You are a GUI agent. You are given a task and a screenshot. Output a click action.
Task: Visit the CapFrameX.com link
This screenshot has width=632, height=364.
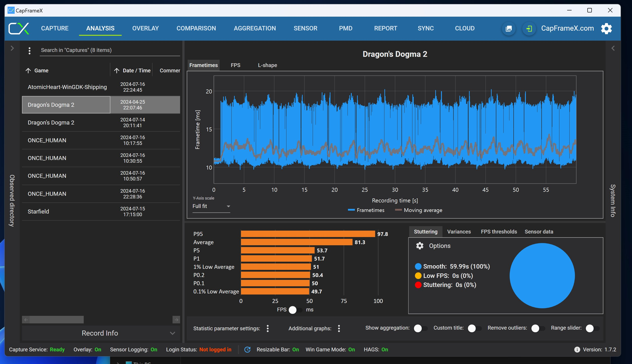[567, 28]
